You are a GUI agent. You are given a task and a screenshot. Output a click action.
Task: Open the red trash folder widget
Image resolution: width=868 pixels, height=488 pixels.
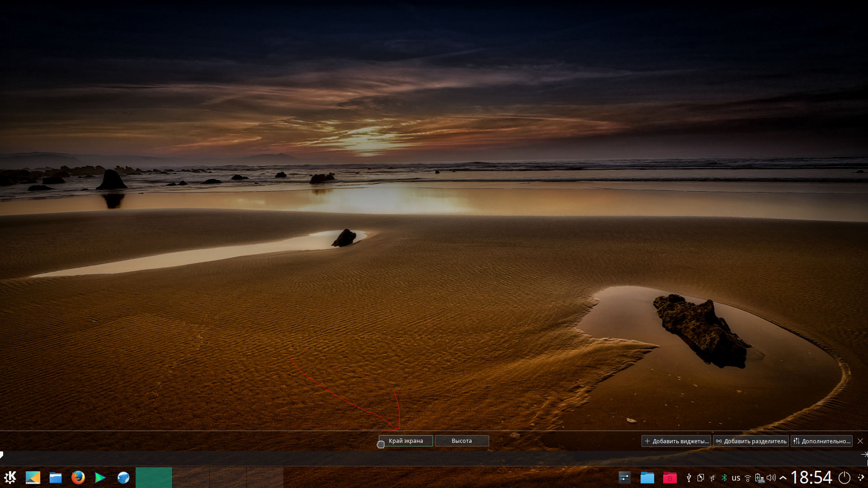point(670,477)
